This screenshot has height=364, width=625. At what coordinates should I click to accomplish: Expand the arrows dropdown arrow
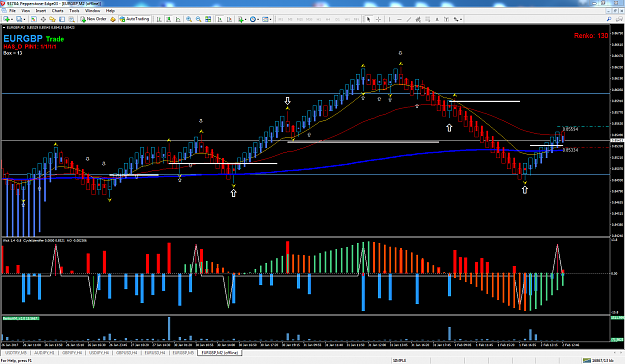click(461, 19)
